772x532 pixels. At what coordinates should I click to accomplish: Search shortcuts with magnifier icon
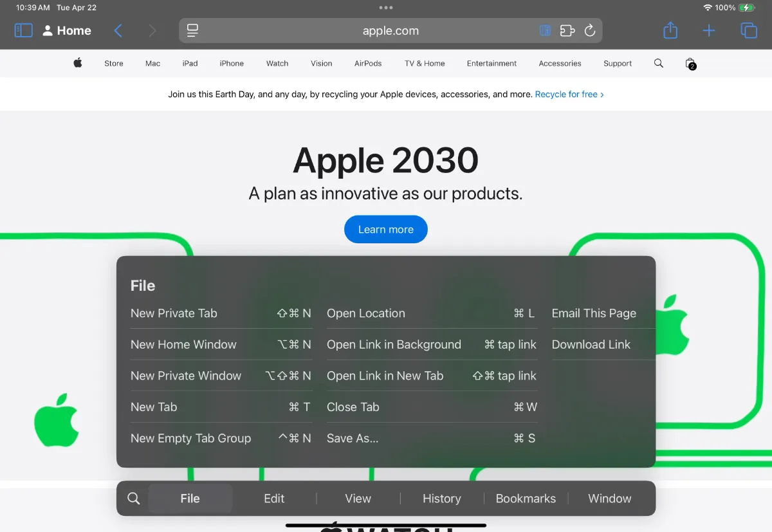pos(133,499)
